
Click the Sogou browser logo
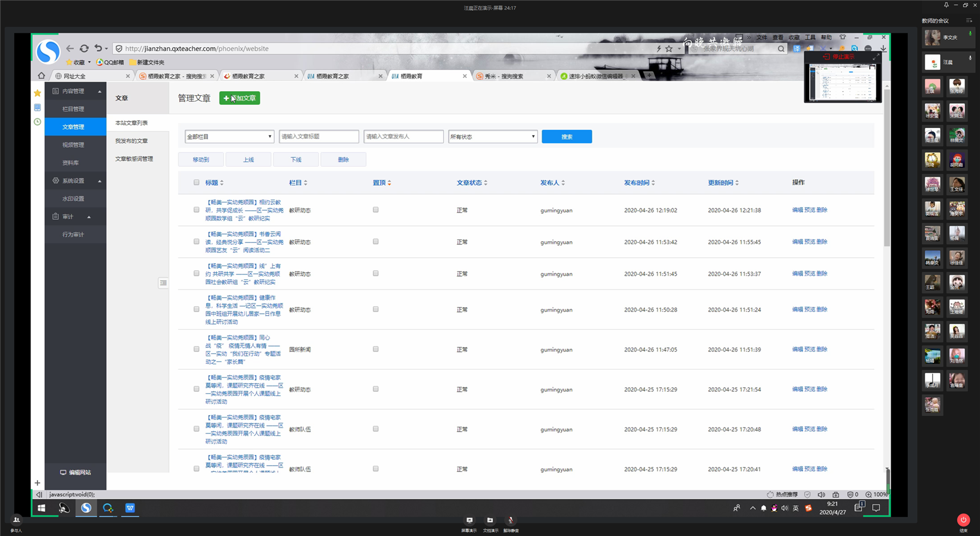point(48,52)
